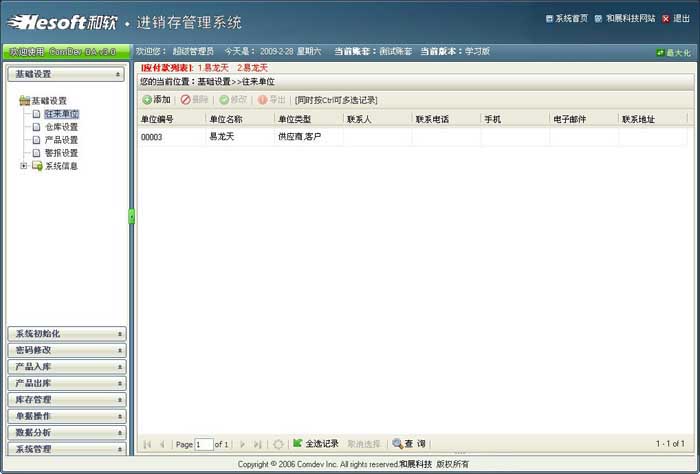Viewport: 700px width, 474px height.
Task: Select 仓库设置 in the tree
Action: coord(60,127)
